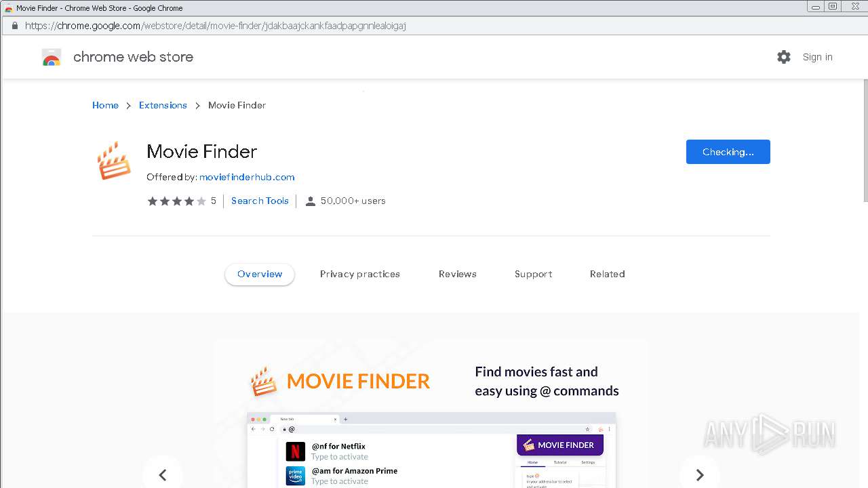
Task: Click the Movie Finder clapperboard icon
Action: pyautogui.click(x=113, y=161)
